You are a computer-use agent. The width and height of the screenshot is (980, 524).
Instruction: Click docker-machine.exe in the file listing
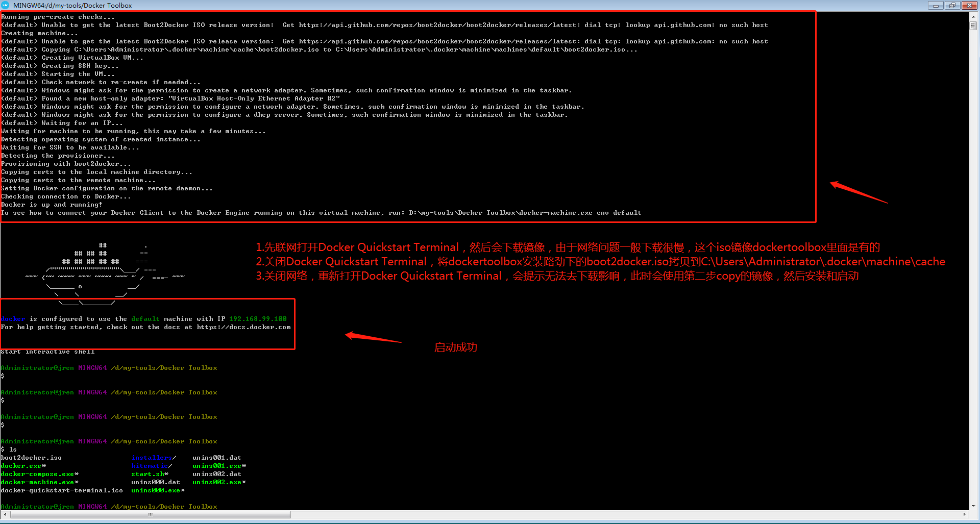[38, 482]
